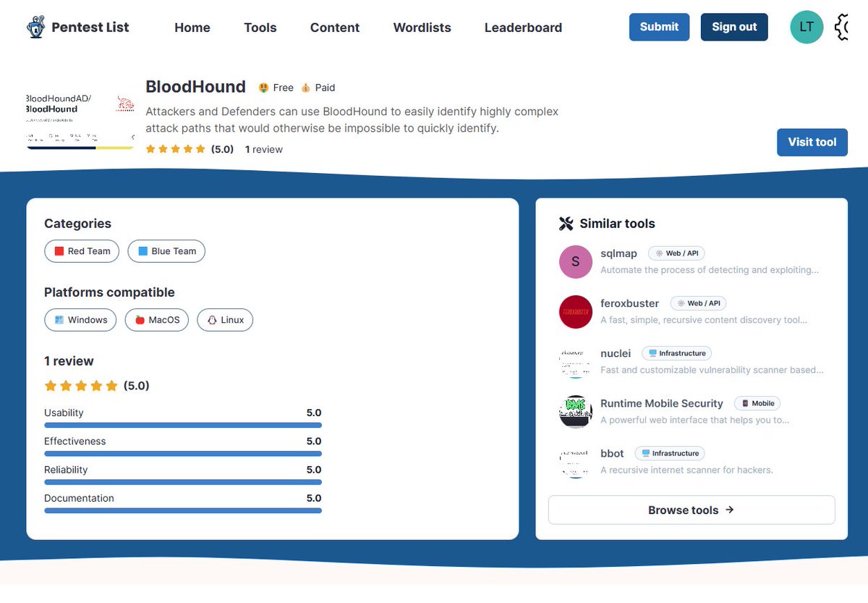Open the Content nav item
The image size is (868, 603).
335,28
